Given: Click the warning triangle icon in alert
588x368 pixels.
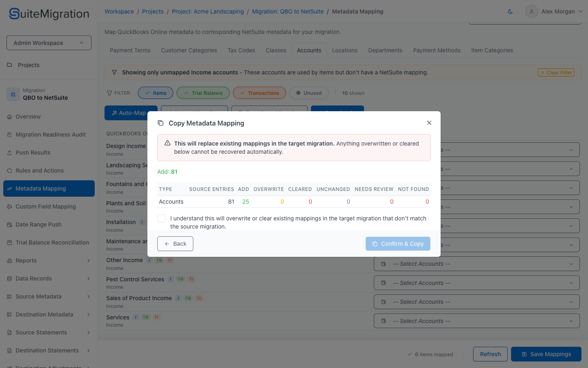Looking at the screenshot, I should click(x=167, y=143).
